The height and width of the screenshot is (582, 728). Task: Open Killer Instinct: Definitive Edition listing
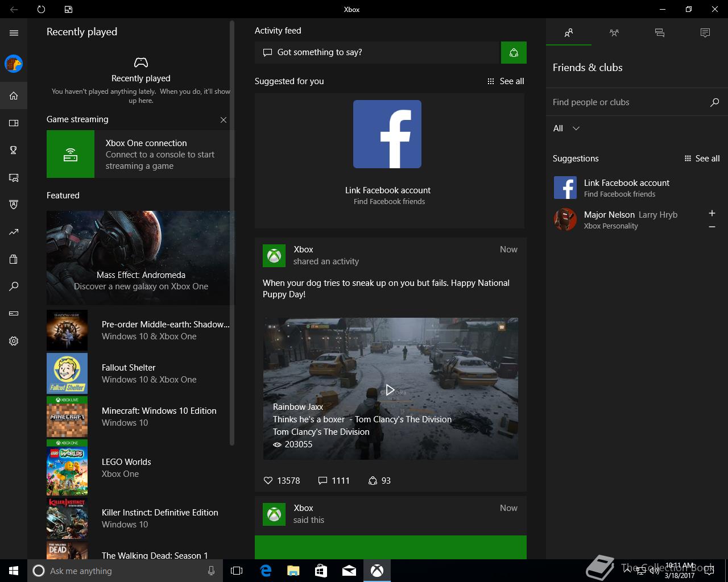[x=138, y=518]
